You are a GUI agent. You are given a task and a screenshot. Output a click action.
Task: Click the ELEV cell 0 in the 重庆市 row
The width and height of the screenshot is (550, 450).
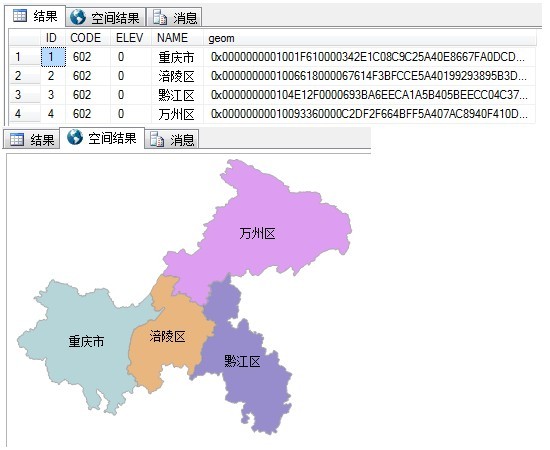tap(131, 56)
